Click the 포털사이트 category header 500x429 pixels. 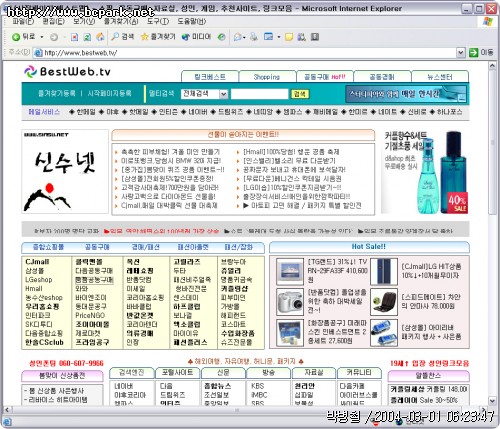click(x=177, y=373)
